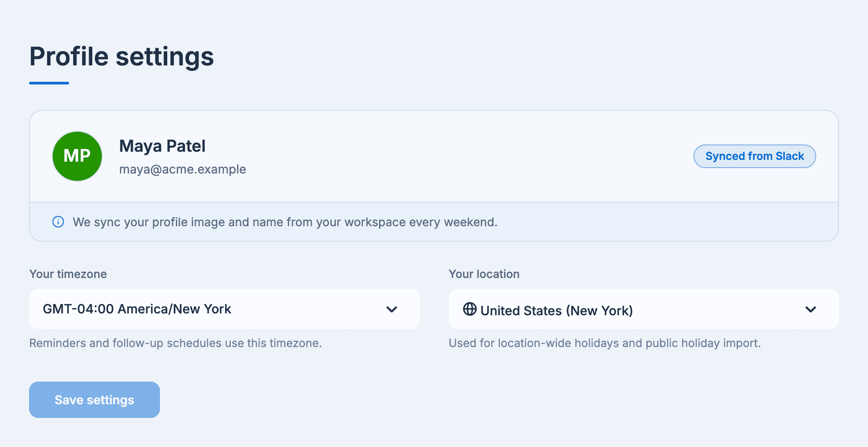Click the public holiday import helper text
Screen dimensions: 868x447
coord(604,343)
